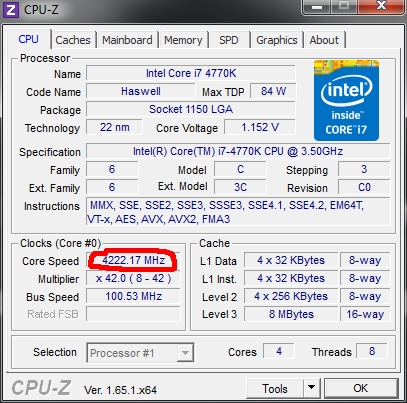Minimize the CPU-Z window

(x=317, y=7)
